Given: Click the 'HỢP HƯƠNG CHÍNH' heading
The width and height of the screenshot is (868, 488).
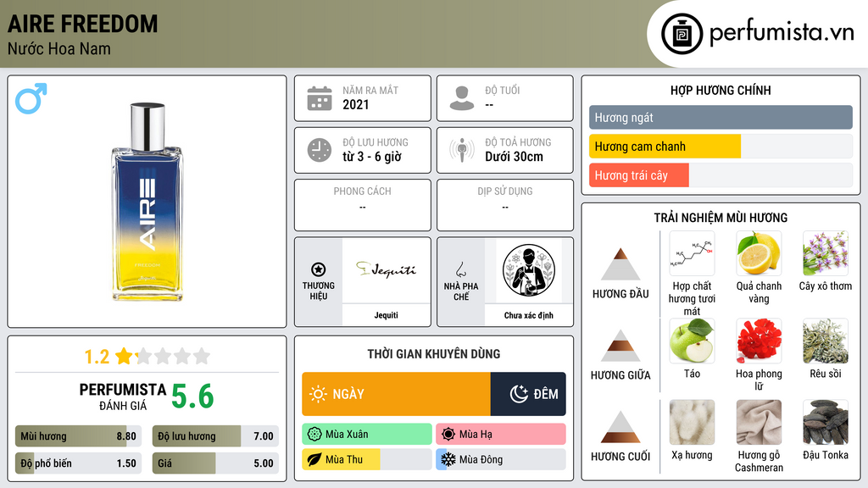Looking at the screenshot, I should (x=721, y=90).
